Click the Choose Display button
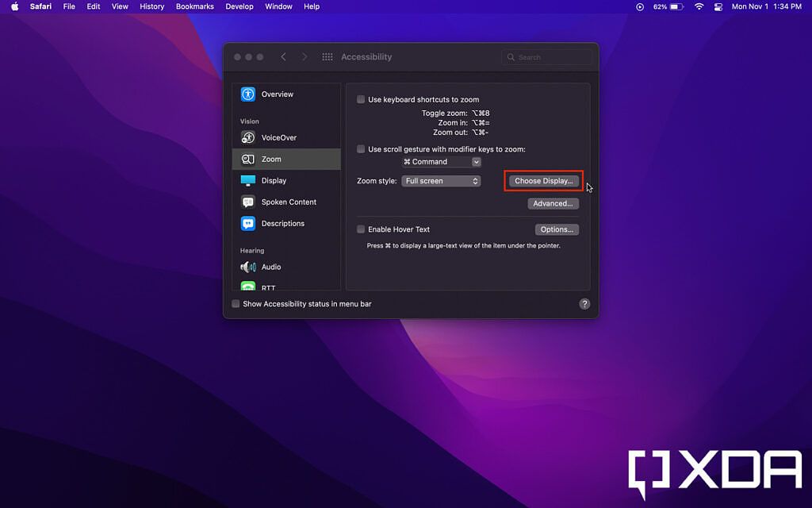Viewport: 812px width, 508px height. 543,180
